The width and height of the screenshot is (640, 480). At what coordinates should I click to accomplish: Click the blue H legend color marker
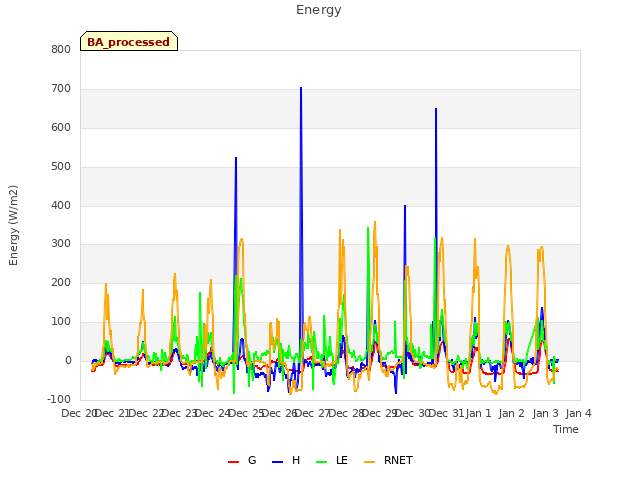[x=277, y=462]
